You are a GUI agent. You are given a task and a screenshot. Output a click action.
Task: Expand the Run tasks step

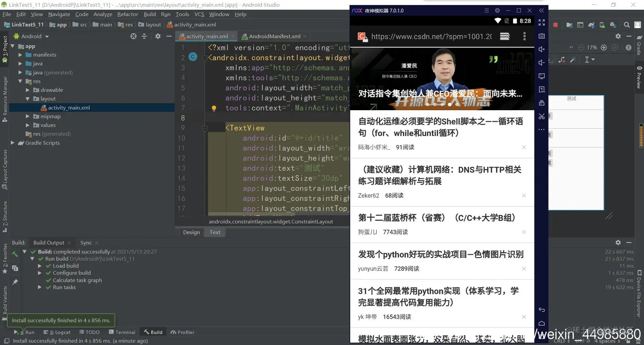[x=40, y=288]
